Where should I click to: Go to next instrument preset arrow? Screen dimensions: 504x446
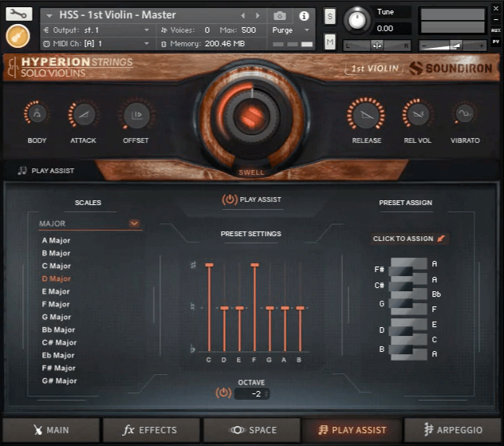(x=258, y=15)
